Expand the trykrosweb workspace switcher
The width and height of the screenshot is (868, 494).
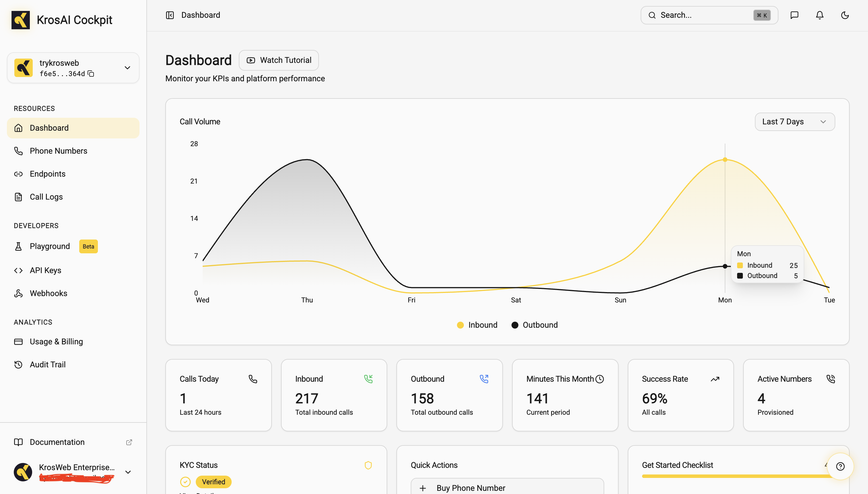point(127,67)
